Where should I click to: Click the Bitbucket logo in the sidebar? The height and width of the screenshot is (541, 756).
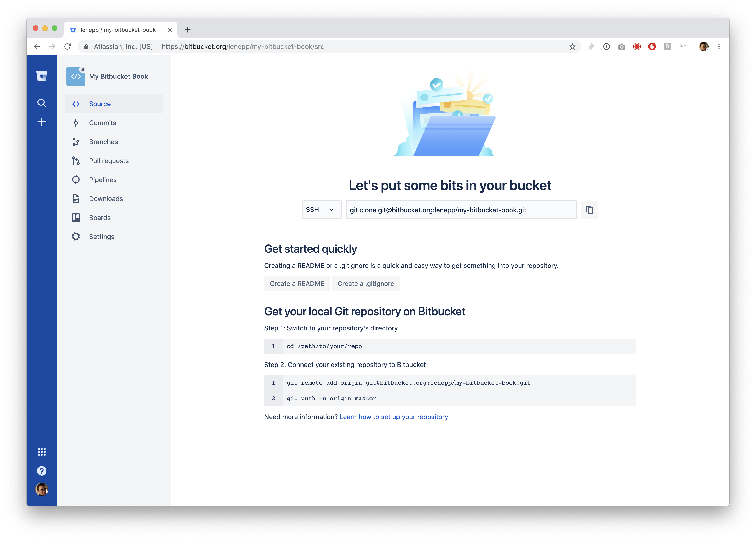[x=42, y=76]
